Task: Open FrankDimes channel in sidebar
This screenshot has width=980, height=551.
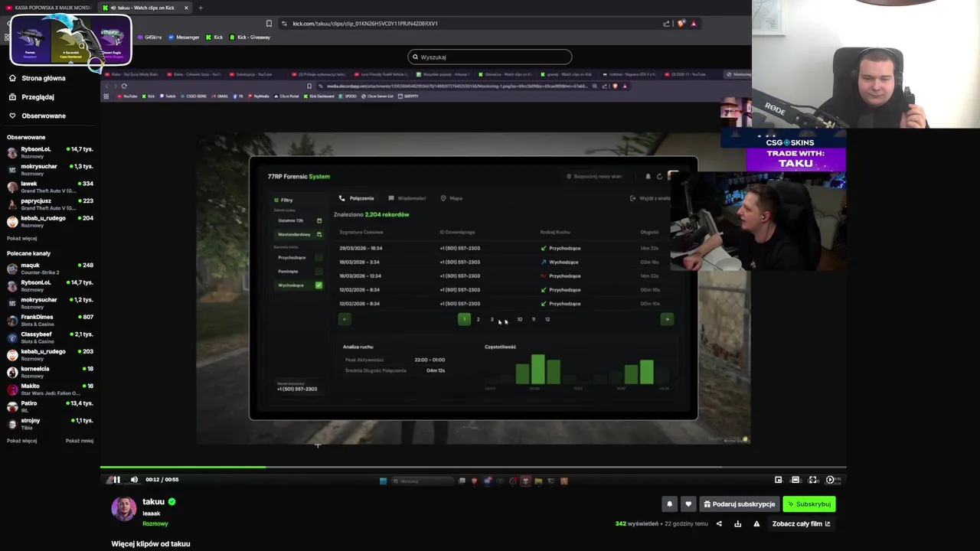Action: tap(50, 320)
